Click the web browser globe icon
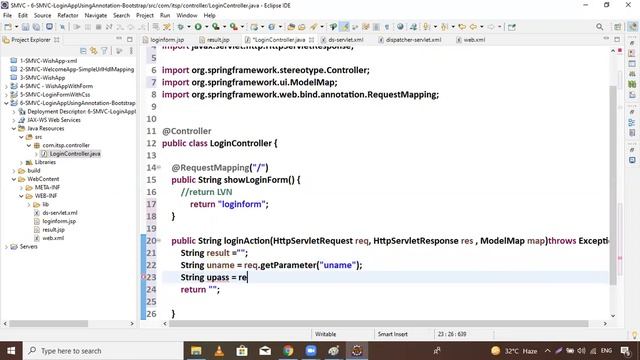 click(x=400, y=27)
